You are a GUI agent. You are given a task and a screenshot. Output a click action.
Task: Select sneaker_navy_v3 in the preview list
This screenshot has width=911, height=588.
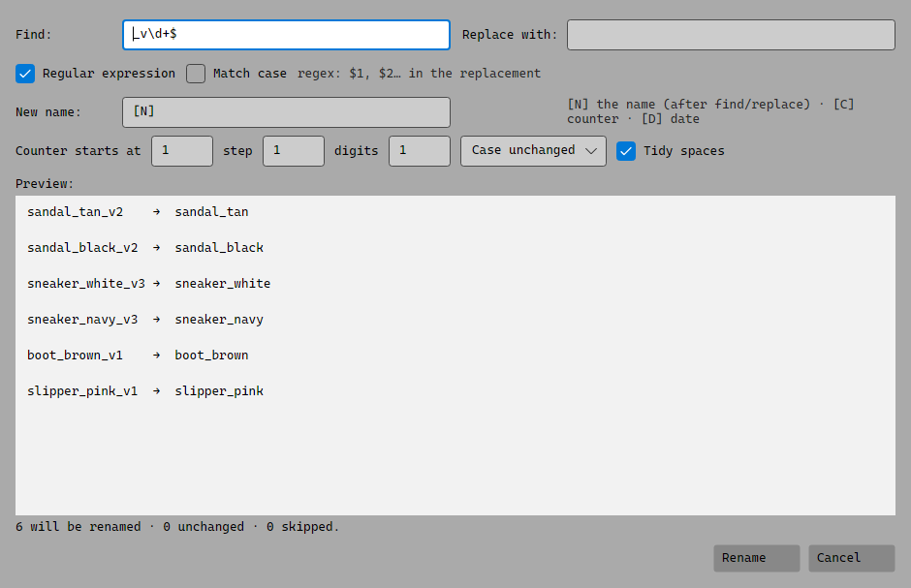coord(82,320)
